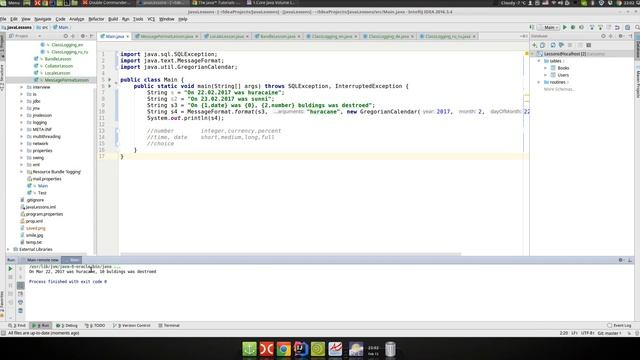Show hidden editor tabs dropdown
The image size is (640, 360).
tap(524, 36)
